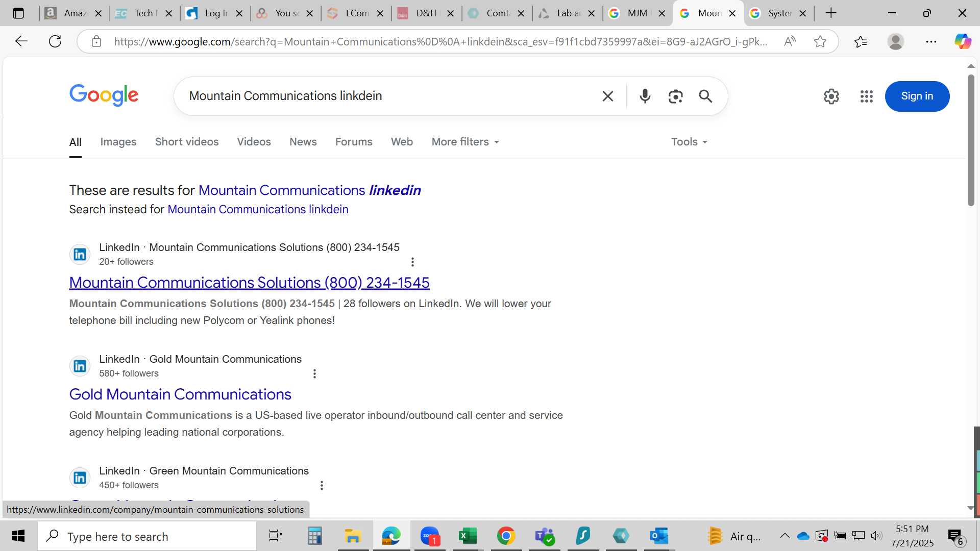Open the Google apps grid
Viewport: 980px width, 551px height.
867,96
